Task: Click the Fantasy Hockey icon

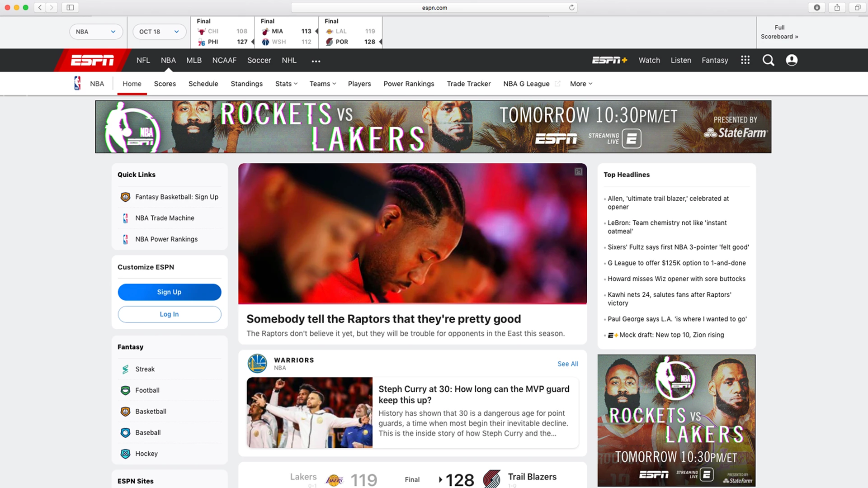Action: (x=125, y=454)
